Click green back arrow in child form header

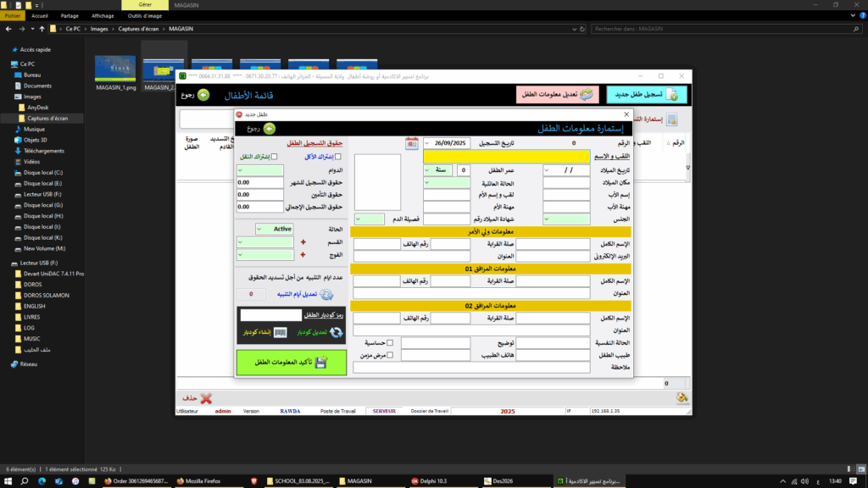[270, 129]
